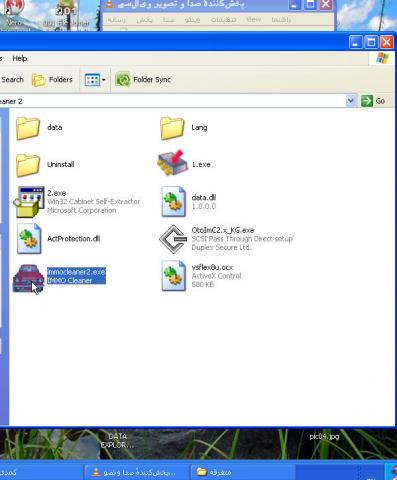Click the Search toolbar button

click(12, 80)
